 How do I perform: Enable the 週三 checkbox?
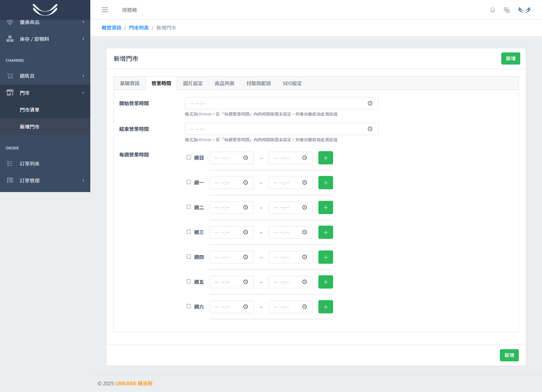tap(189, 232)
